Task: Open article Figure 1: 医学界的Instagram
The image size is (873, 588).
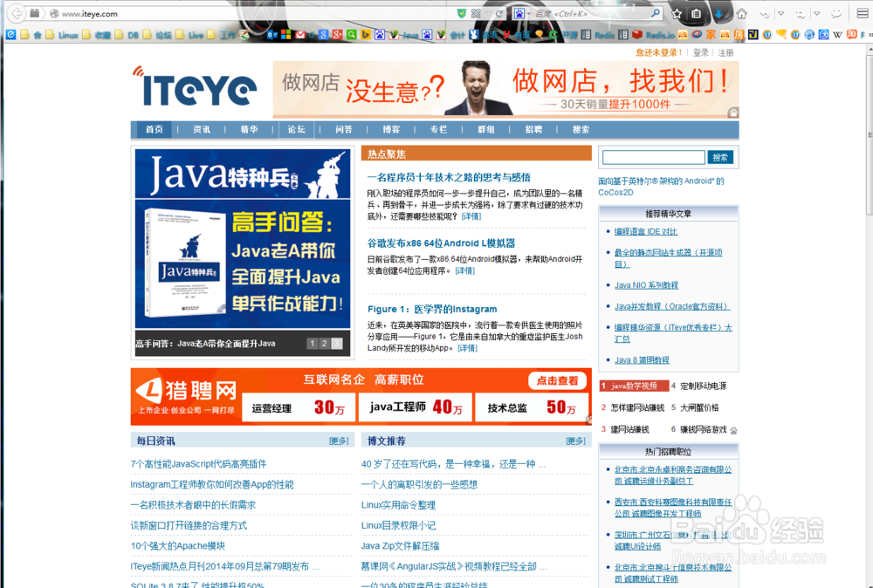Action: point(432,310)
